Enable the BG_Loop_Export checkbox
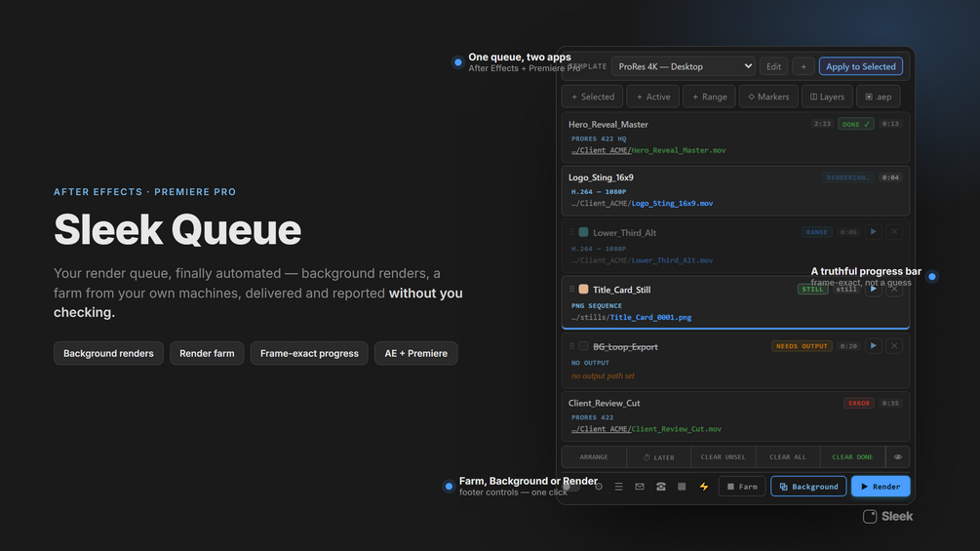Viewport: 980px width, 551px height. pyautogui.click(x=583, y=346)
